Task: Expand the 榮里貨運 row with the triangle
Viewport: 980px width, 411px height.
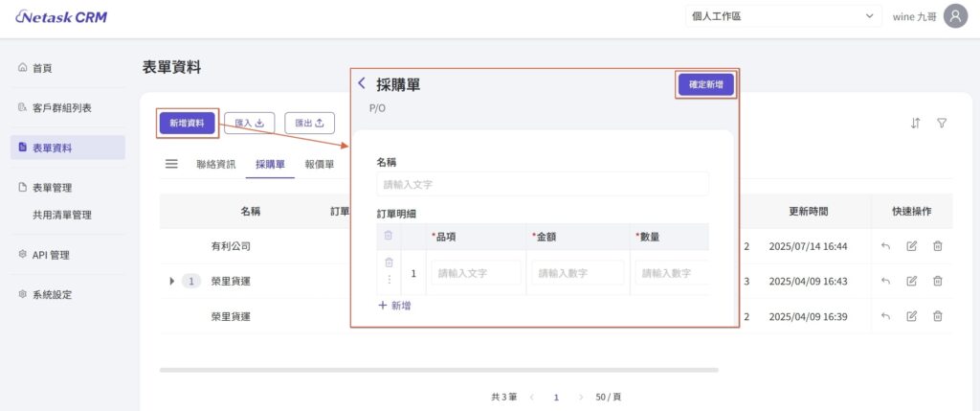Action: (172, 281)
